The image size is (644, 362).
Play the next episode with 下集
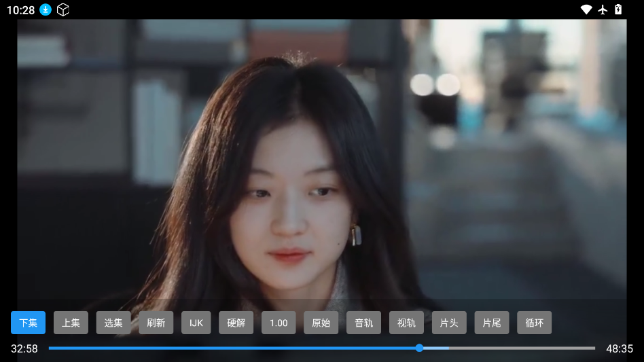coord(28,323)
